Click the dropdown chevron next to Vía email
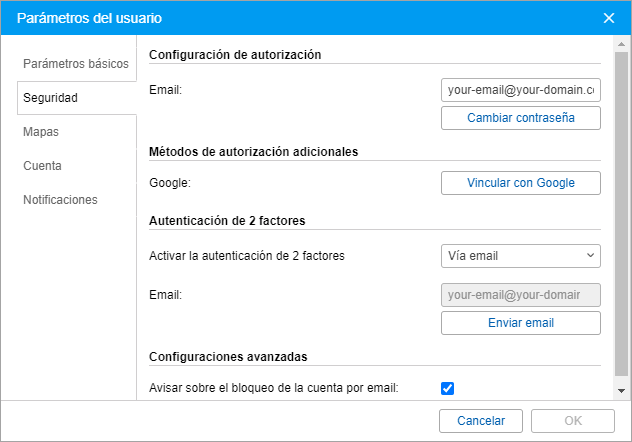The width and height of the screenshot is (632, 442). coord(590,256)
